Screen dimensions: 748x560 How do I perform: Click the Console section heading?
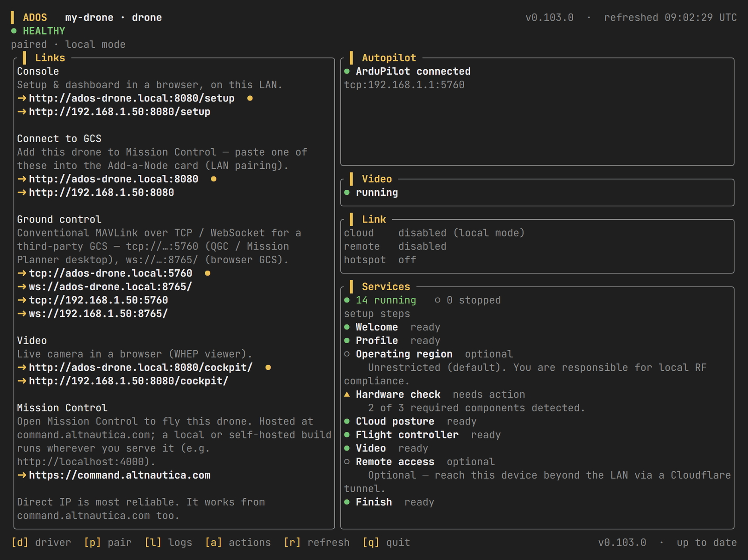38,72
